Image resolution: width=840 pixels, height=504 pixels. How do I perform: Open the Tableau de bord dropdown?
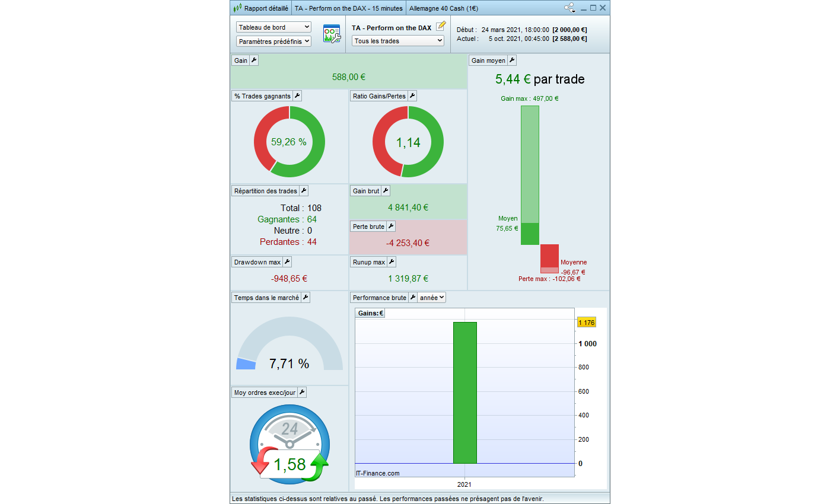pyautogui.click(x=273, y=27)
